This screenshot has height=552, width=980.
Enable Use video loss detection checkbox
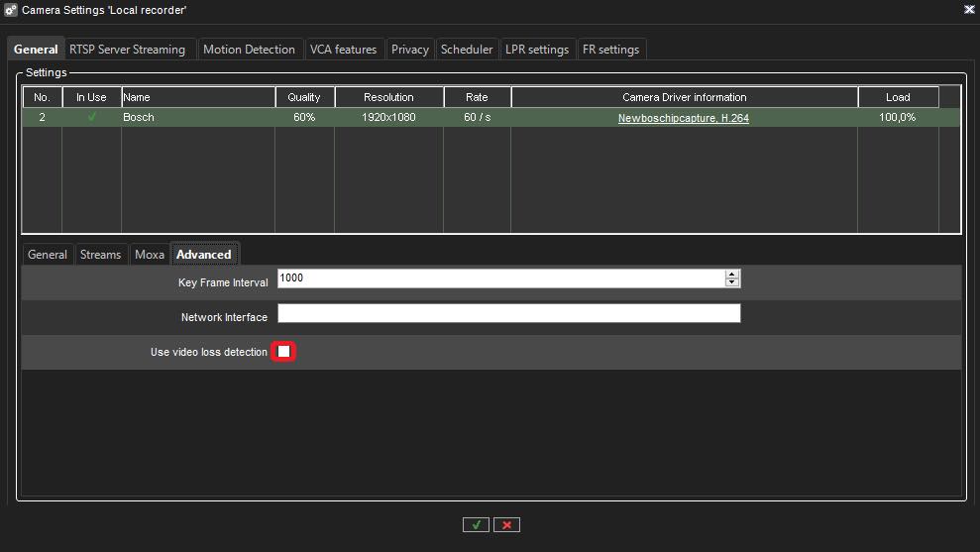pyautogui.click(x=284, y=352)
